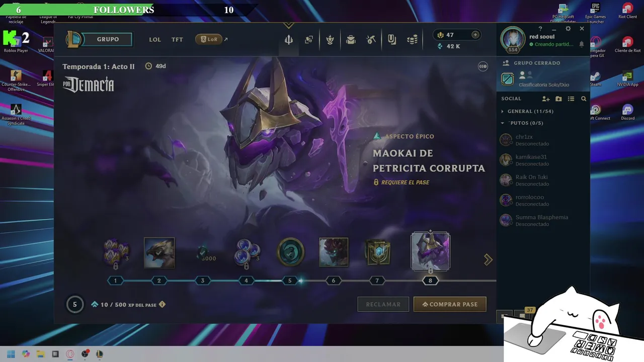
Task: Open the Profile briefcase icon
Action: tap(351, 40)
